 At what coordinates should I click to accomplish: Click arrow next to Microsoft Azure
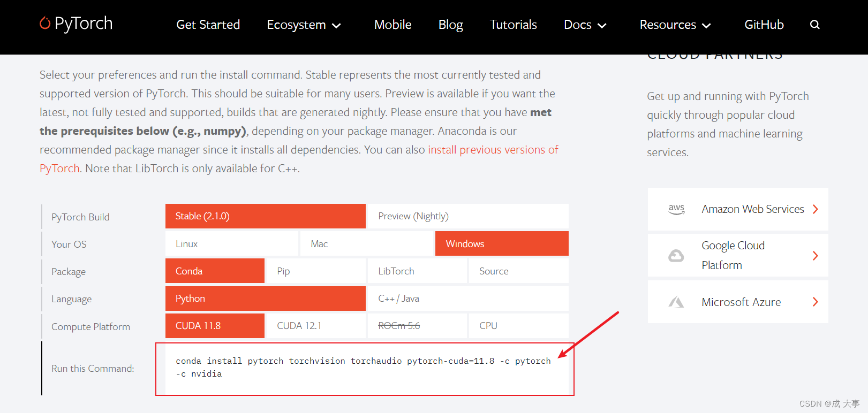(815, 302)
